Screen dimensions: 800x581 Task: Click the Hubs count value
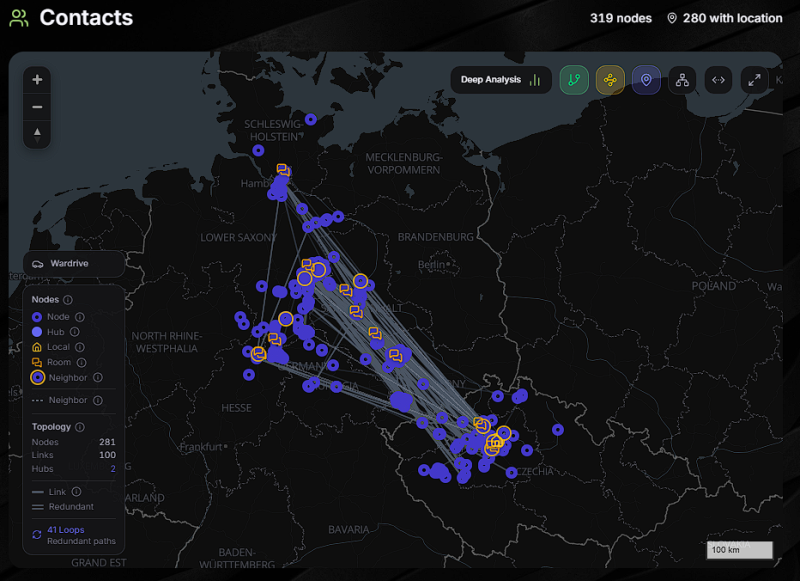[113, 469]
